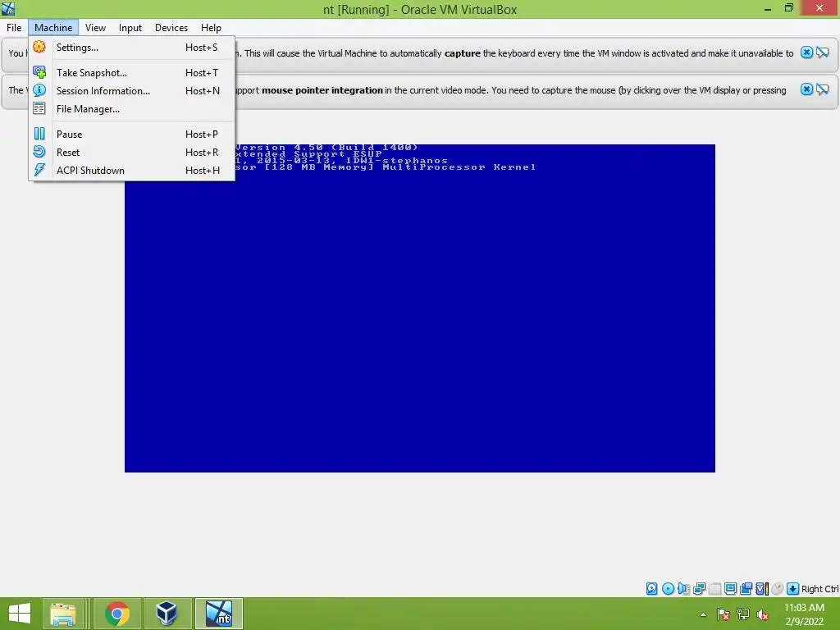This screenshot has width=840, height=630.
Task: Click the Session Information info icon
Action: tap(39, 90)
